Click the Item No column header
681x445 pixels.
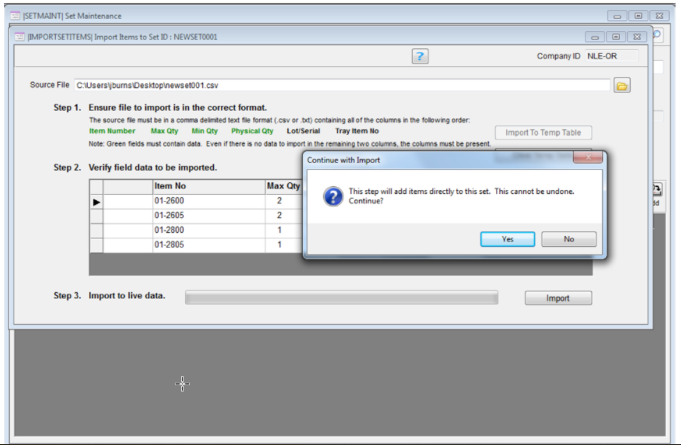(206, 186)
